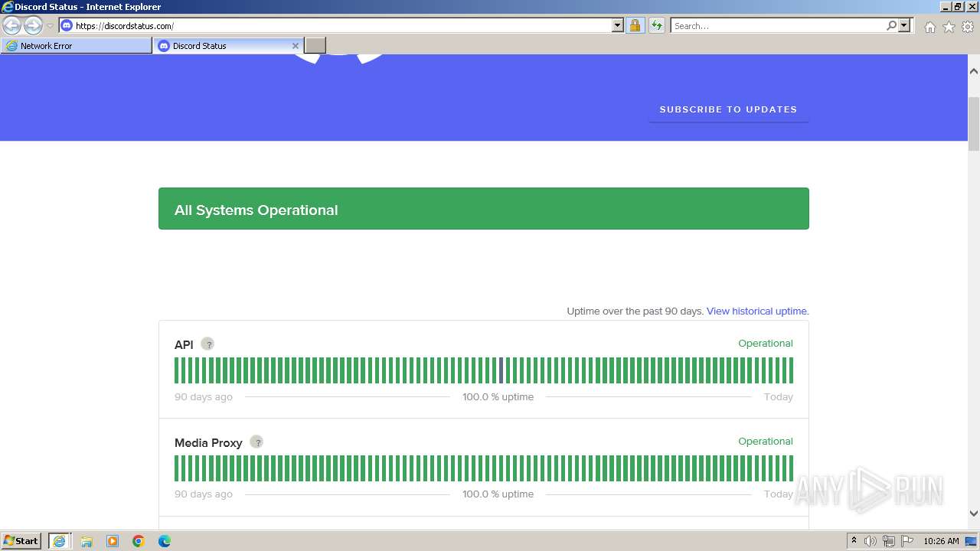Click API 100.0 % uptime text
This screenshot has height=551, width=980.
[498, 397]
